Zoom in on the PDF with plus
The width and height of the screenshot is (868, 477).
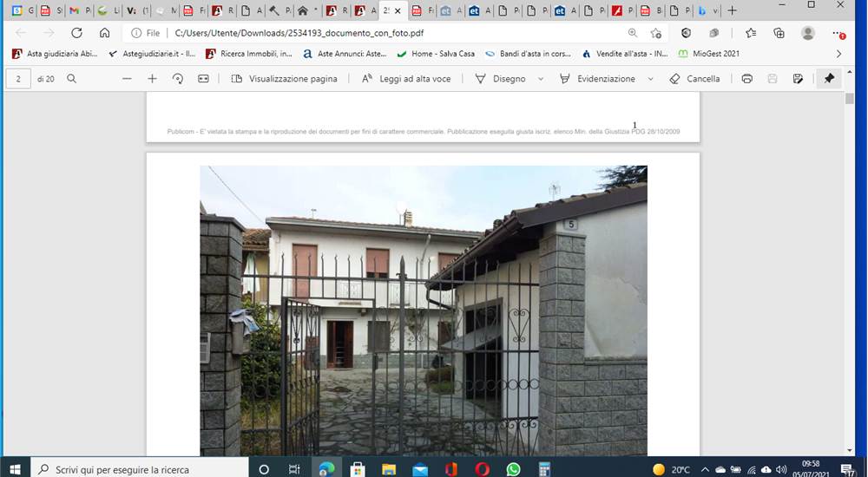click(152, 79)
